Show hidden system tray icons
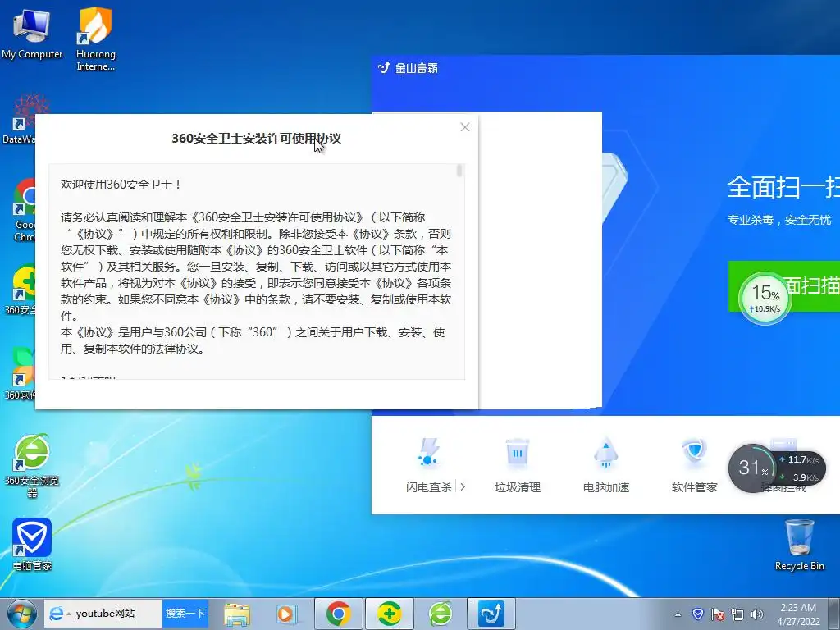840x630 pixels. coord(678,614)
